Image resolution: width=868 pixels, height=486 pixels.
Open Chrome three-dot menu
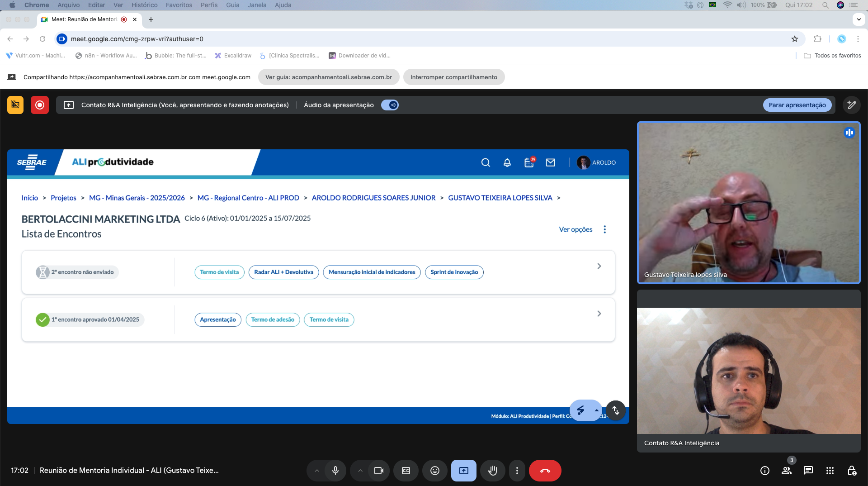pyautogui.click(x=858, y=39)
